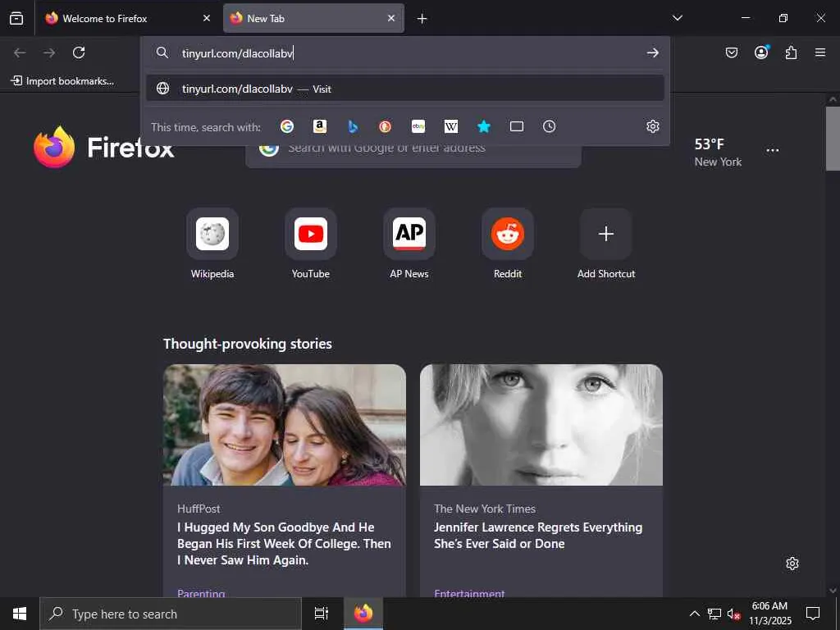The width and height of the screenshot is (840, 630).
Task: Open the network status tray icon
Action: 714,614
